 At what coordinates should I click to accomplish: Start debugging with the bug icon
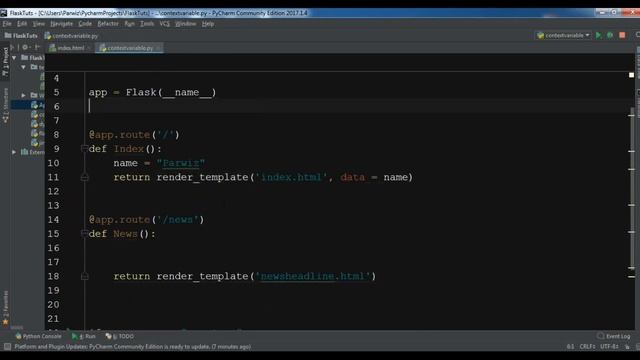(x=610, y=36)
